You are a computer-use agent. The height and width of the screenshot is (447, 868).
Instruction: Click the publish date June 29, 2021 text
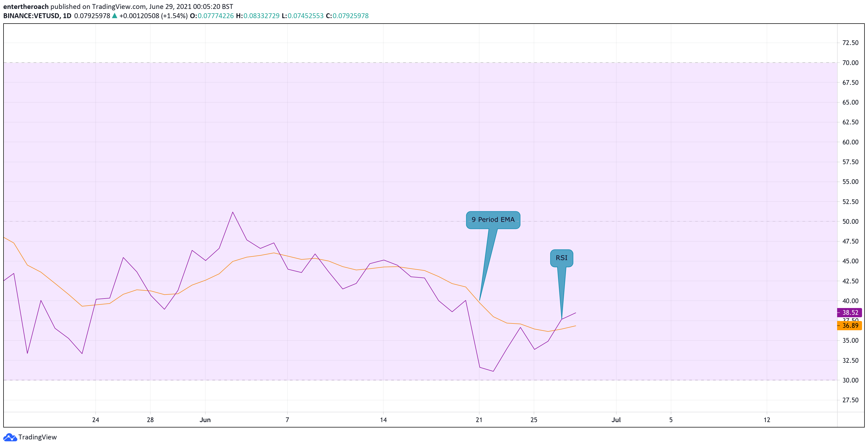pyautogui.click(x=170, y=7)
